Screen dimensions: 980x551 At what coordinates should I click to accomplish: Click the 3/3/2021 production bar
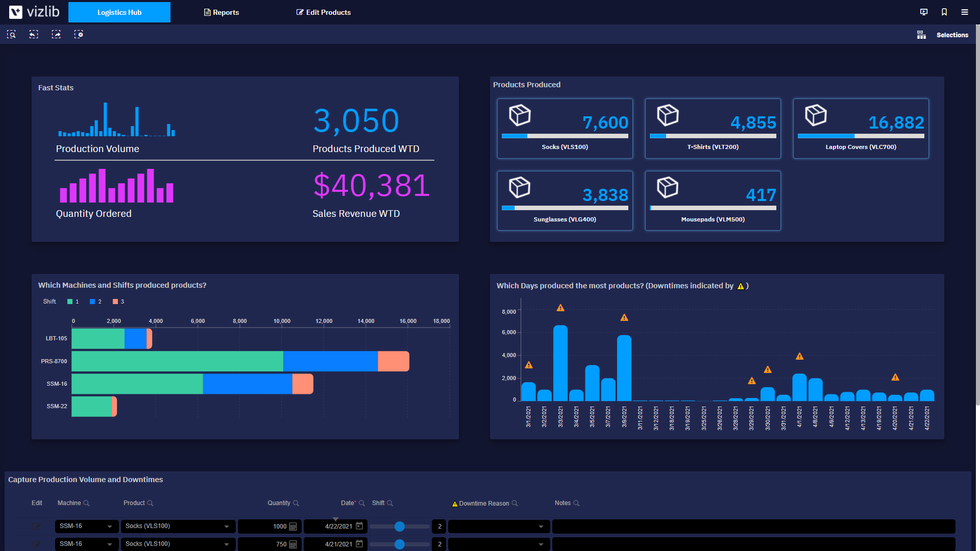(560, 363)
